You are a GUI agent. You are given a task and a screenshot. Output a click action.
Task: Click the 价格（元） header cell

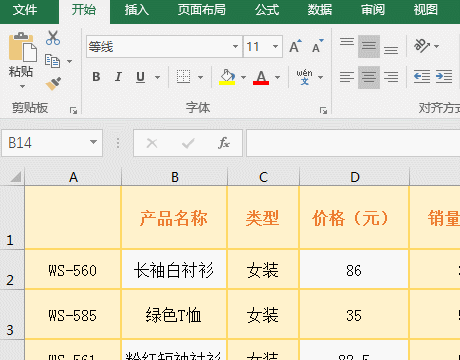pos(354,217)
